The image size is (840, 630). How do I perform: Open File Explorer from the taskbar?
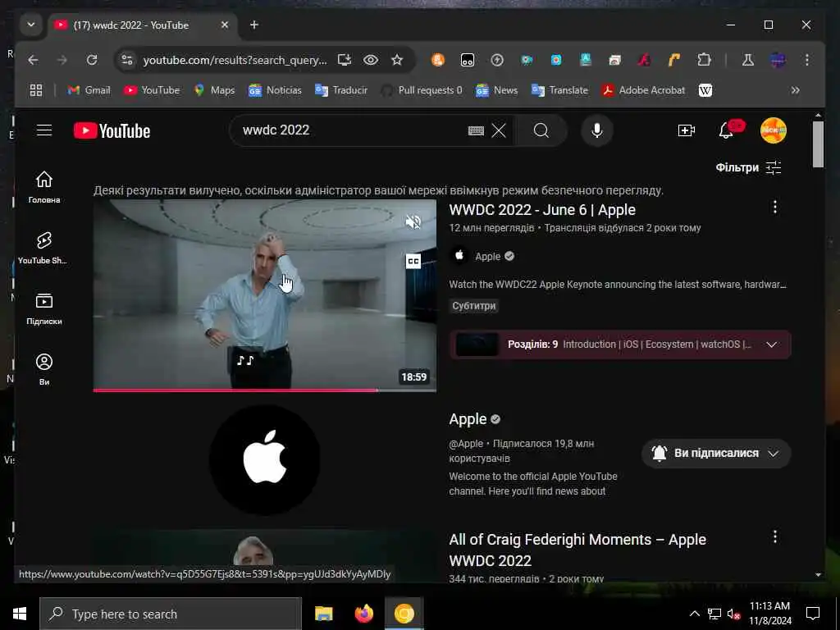click(x=323, y=614)
